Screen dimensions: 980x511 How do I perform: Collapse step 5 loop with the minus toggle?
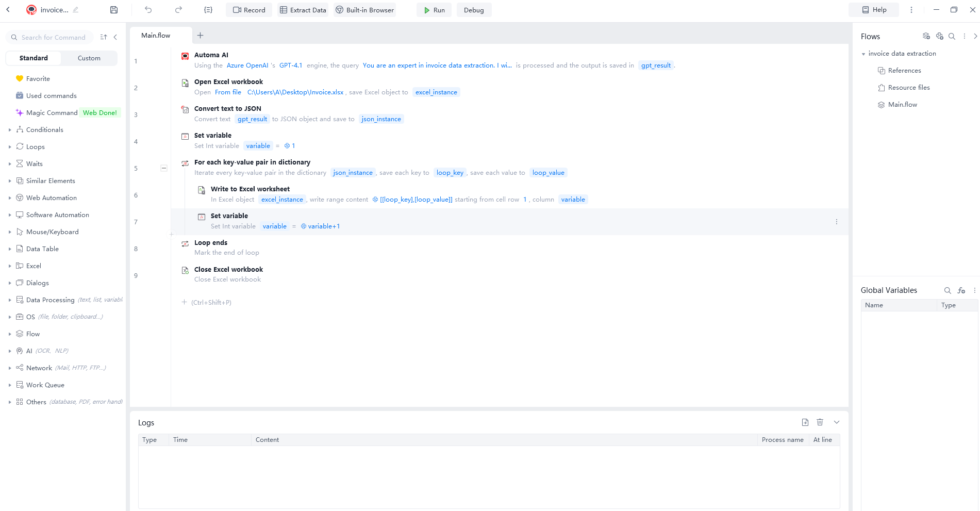pos(164,168)
